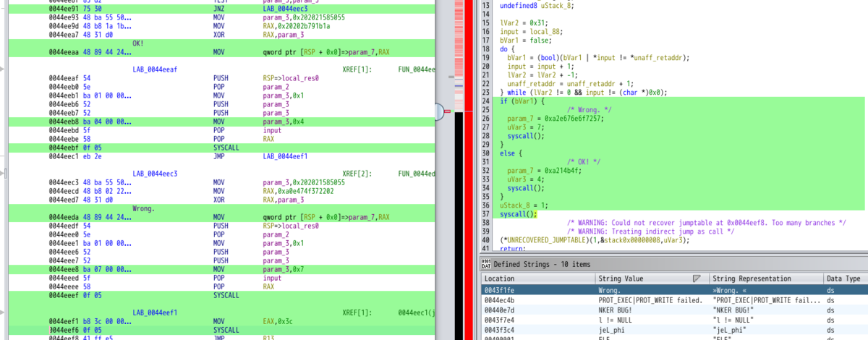
Task: Sort by Data Type column header
Action: (x=846, y=278)
